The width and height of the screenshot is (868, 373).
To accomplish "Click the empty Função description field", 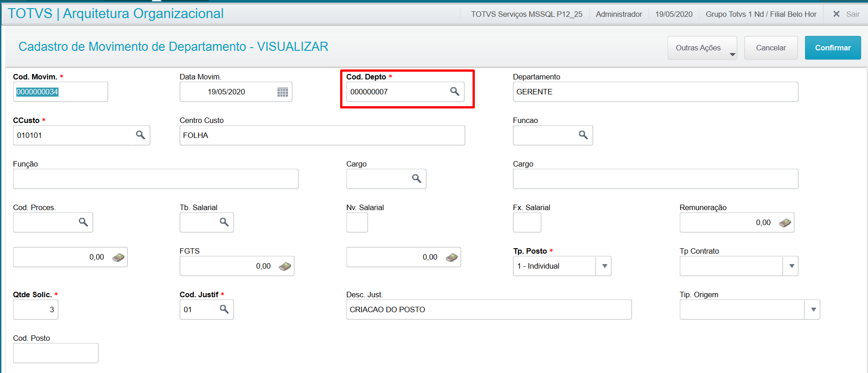I will click(x=156, y=179).
